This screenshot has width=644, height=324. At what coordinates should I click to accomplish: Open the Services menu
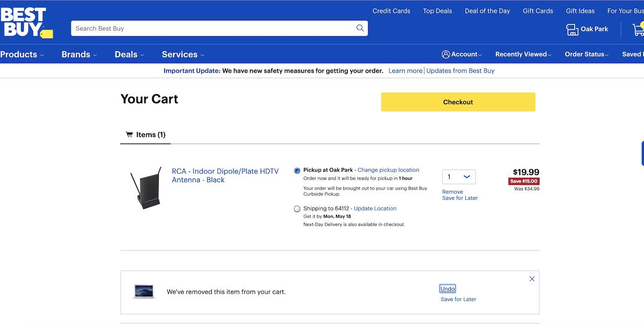click(x=183, y=54)
